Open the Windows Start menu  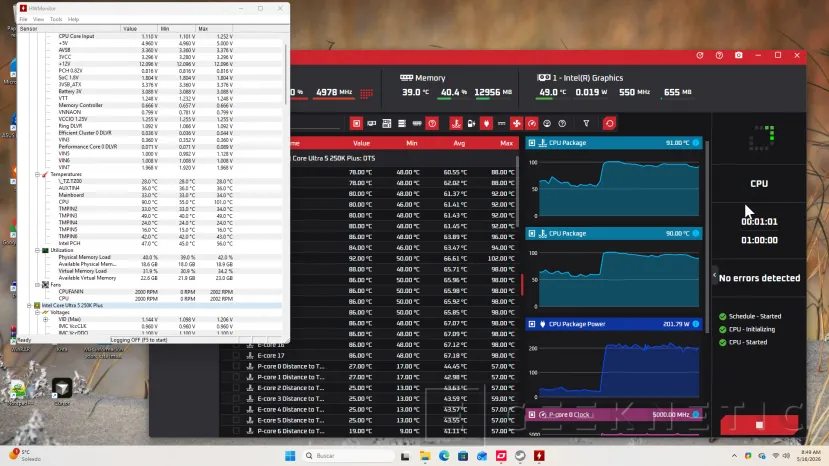click(290, 455)
